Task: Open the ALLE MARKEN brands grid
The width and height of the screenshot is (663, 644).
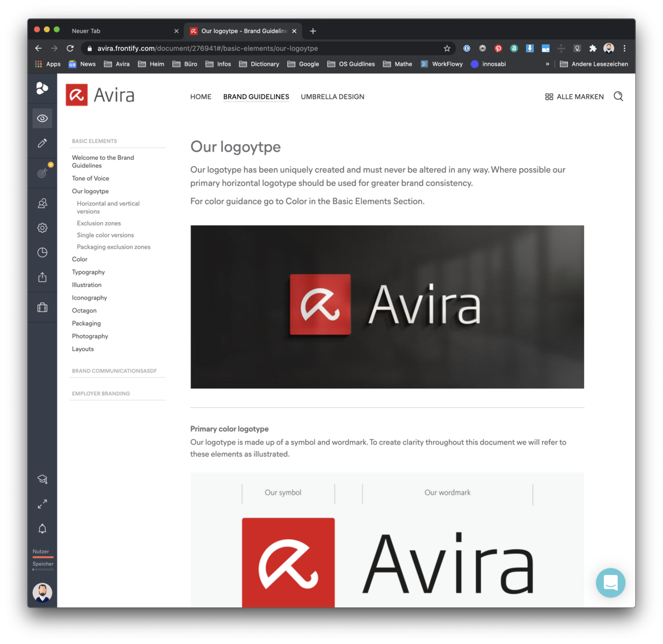Action: tap(575, 97)
